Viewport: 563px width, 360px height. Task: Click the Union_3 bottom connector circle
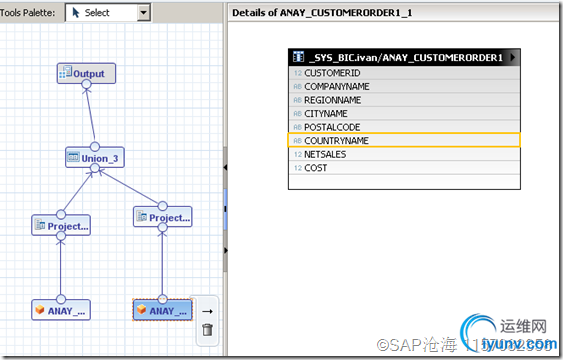pyautogui.click(x=95, y=168)
